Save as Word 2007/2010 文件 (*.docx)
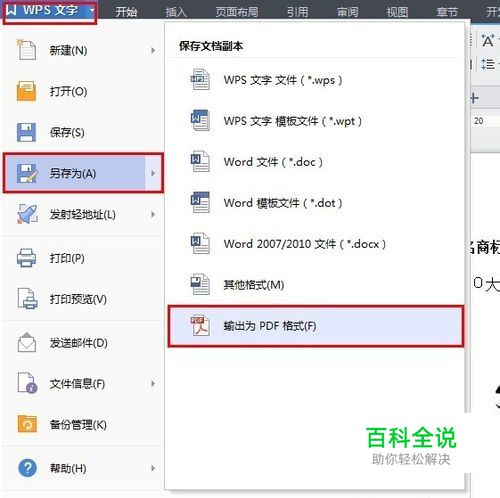This screenshot has height=498, width=500. point(315,244)
